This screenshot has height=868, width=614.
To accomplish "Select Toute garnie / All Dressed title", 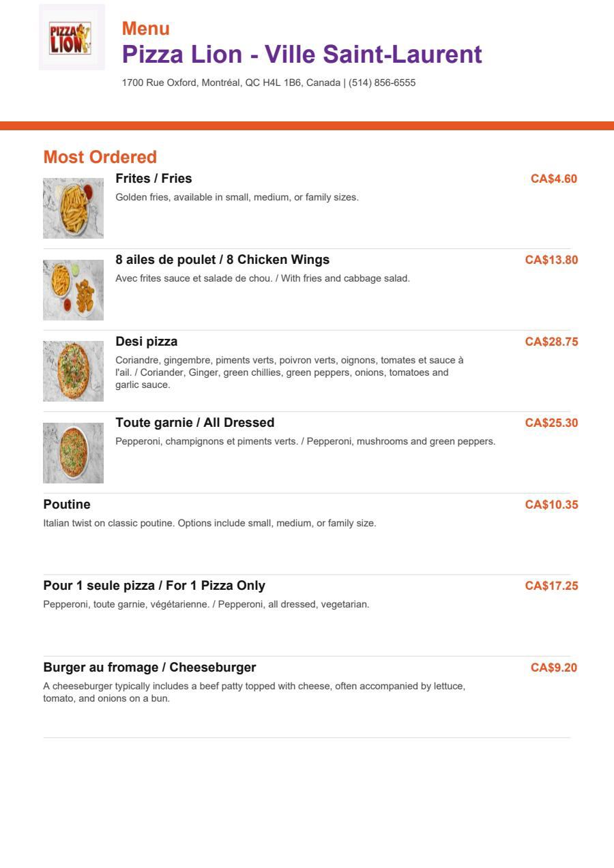I will click(194, 423).
